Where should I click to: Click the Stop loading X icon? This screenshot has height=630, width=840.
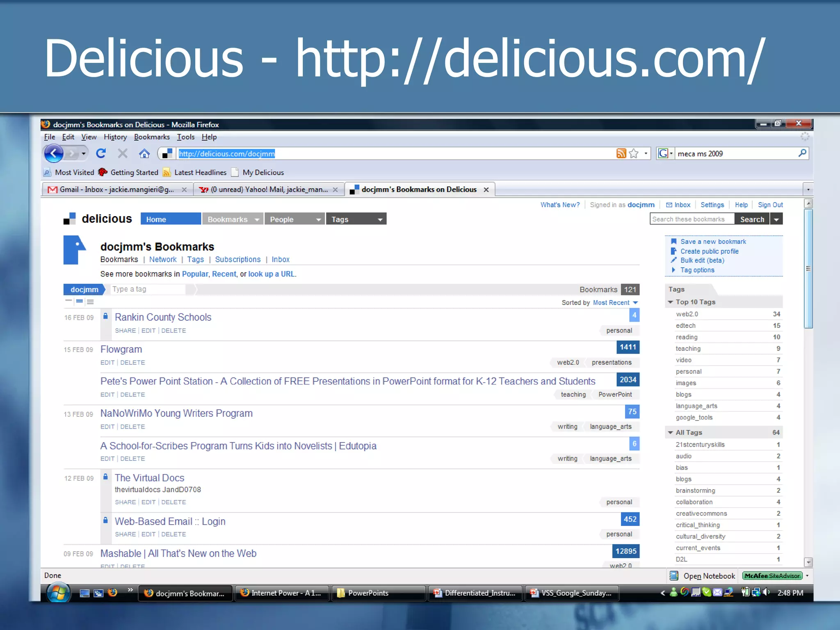click(x=122, y=153)
